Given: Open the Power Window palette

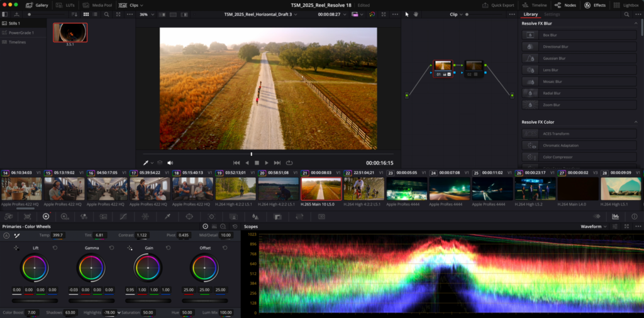Looking at the screenshot, I should click(x=189, y=216).
